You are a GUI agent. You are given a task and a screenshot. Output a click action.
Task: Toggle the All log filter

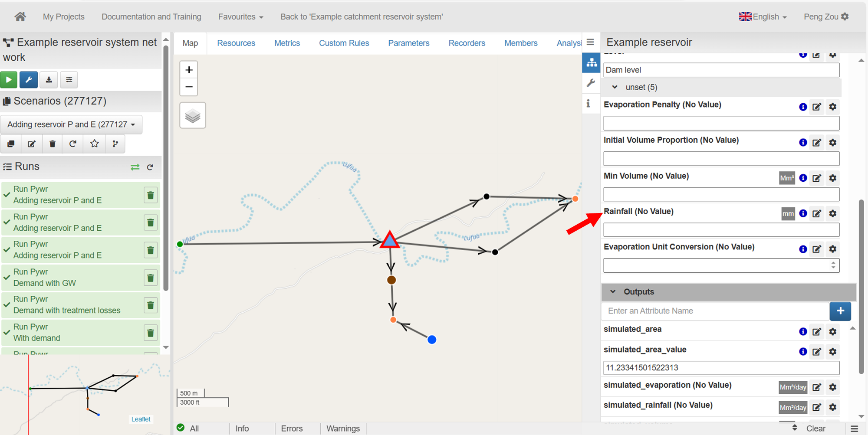point(188,428)
